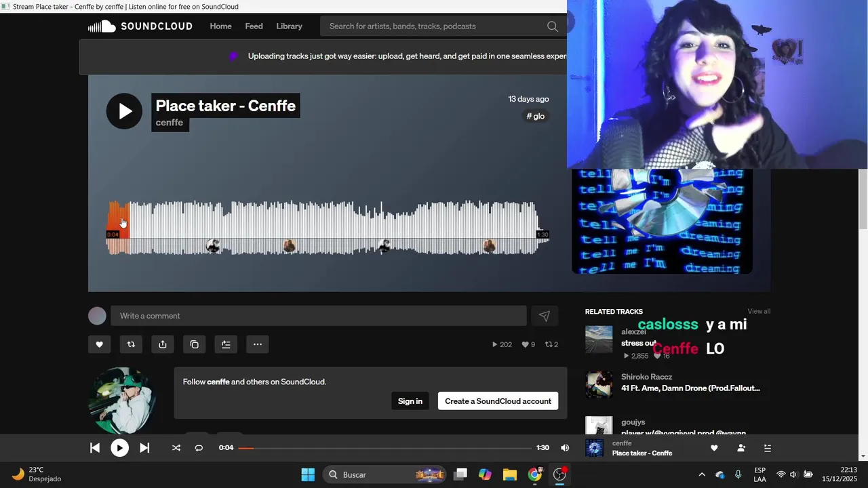This screenshot has height=488, width=868.
Task: Mute audio with the volume speaker icon
Action: [x=565, y=448]
